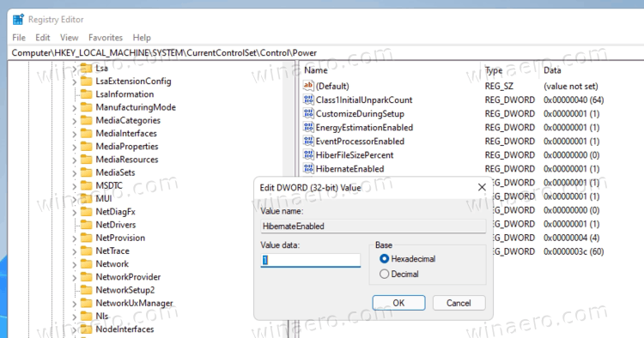The width and height of the screenshot is (644, 338).
Task: Click the Value data input field
Action: (x=311, y=260)
